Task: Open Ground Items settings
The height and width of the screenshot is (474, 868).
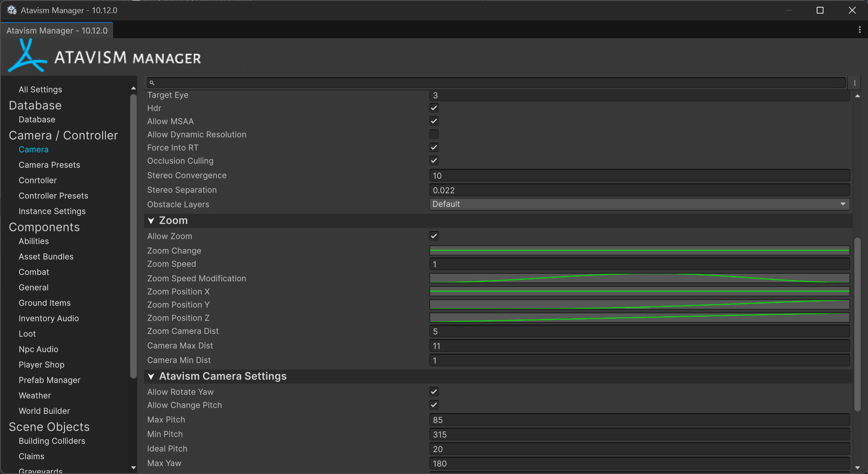Action: [45, 303]
